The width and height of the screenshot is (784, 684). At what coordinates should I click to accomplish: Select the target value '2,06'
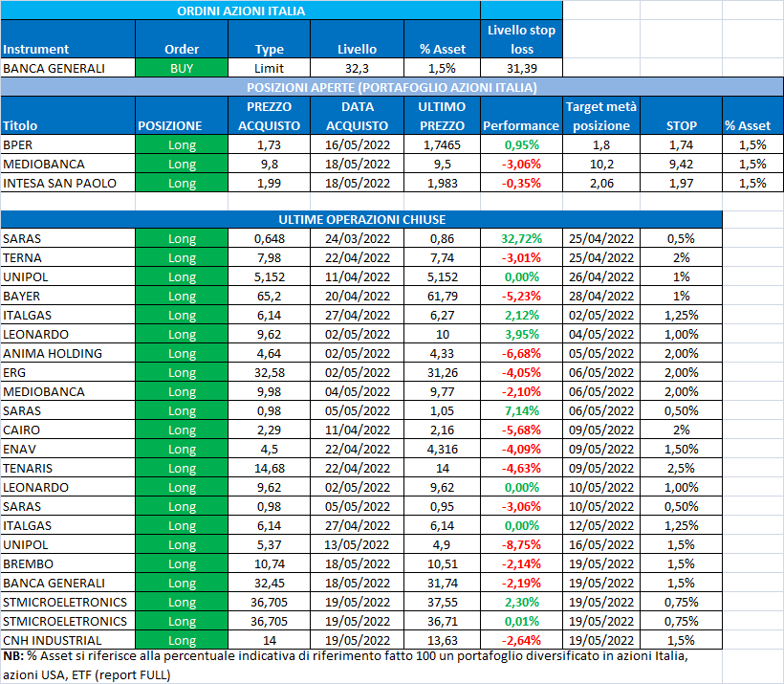pyautogui.click(x=601, y=183)
